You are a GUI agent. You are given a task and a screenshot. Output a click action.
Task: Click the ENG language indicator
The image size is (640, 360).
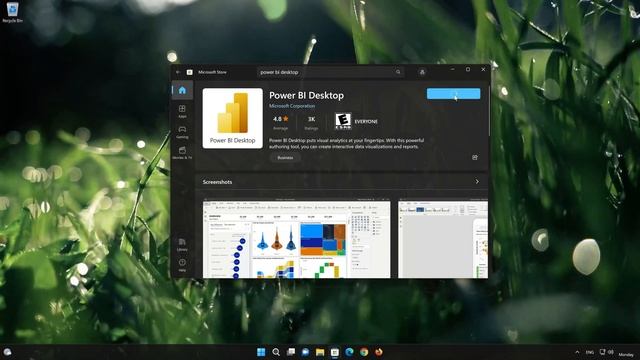[590, 352]
